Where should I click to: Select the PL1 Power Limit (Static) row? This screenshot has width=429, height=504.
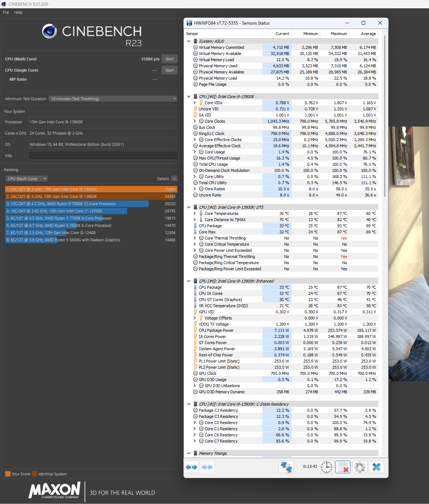pos(286,361)
